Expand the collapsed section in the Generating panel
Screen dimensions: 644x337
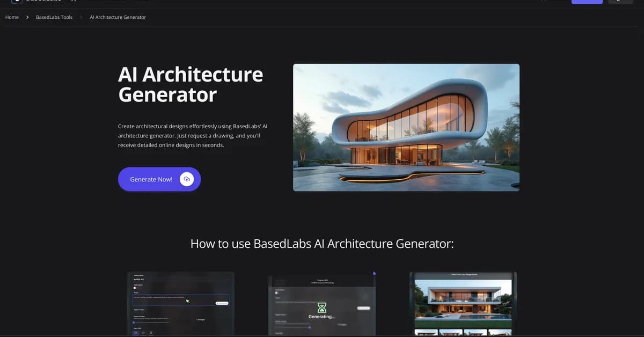tap(280, 314)
